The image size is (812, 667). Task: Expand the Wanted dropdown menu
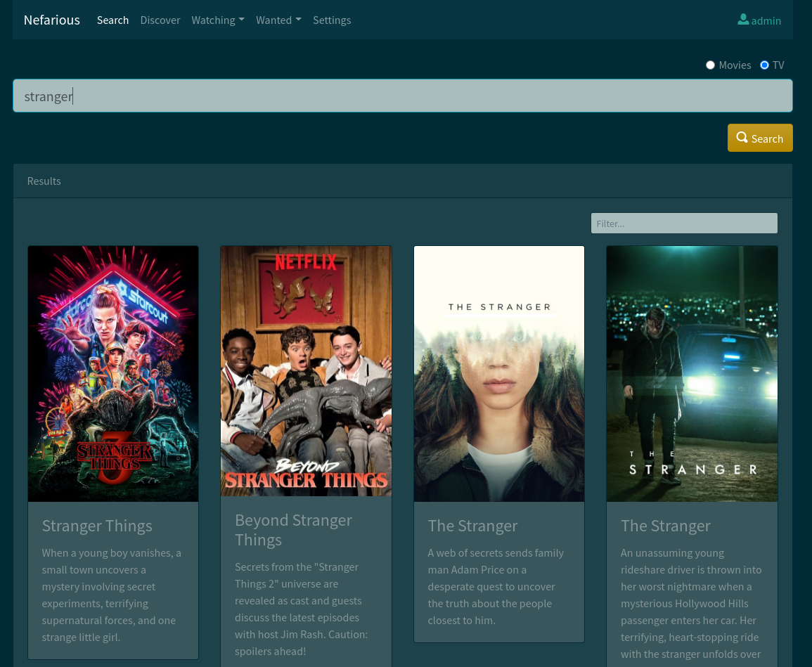click(278, 20)
